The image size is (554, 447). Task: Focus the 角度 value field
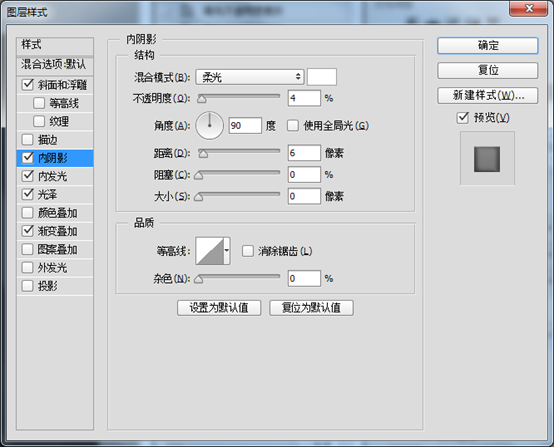coord(245,125)
